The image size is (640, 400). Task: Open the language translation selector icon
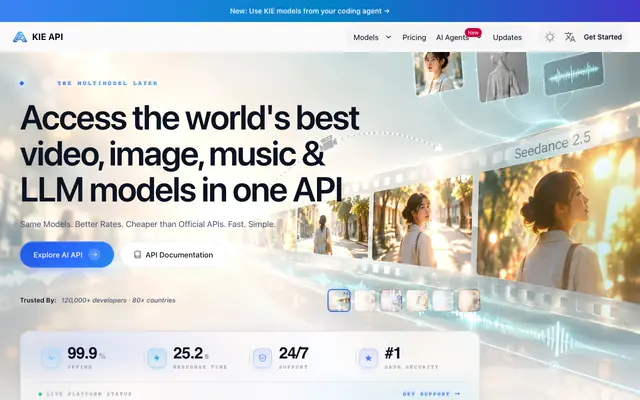tap(570, 37)
